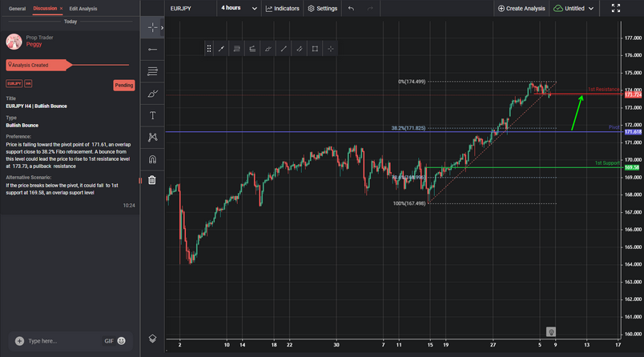
Task: Select the 1st Resistance line label
Action: (603, 90)
